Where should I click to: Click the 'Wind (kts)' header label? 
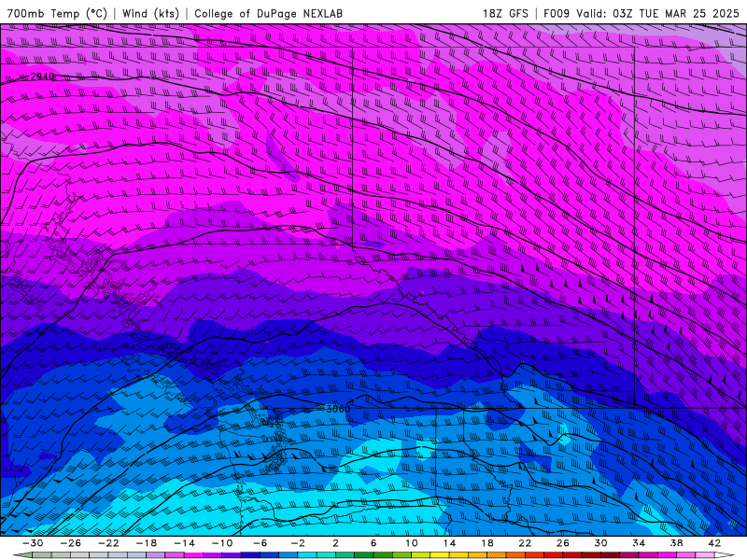(x=151, y=13)
